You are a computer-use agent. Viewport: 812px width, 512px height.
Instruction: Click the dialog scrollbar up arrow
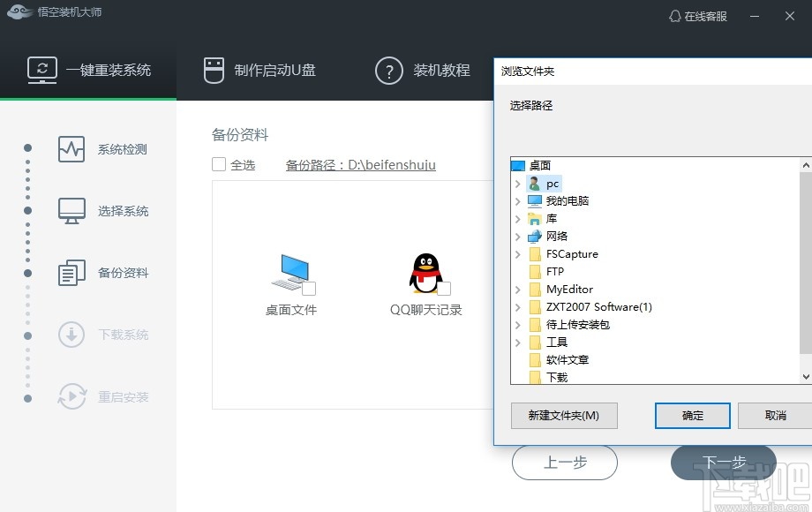pyautogui.click(x=804, y=163)
